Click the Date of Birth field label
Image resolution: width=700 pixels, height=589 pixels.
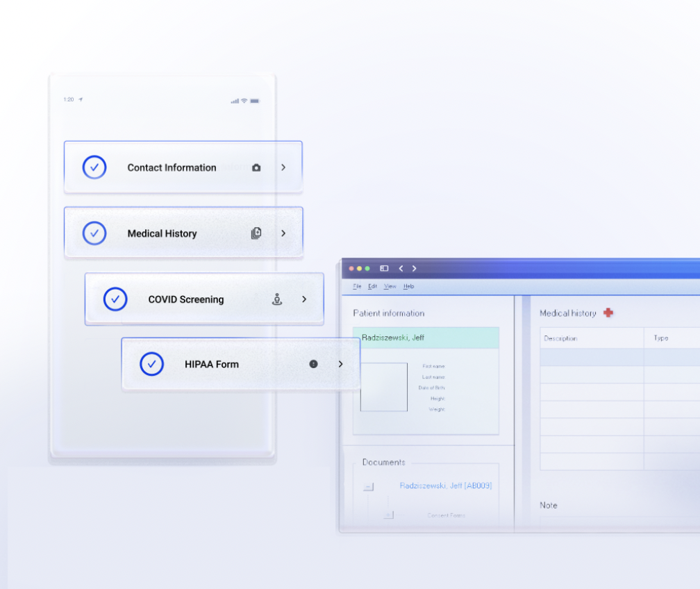[432, 388]
